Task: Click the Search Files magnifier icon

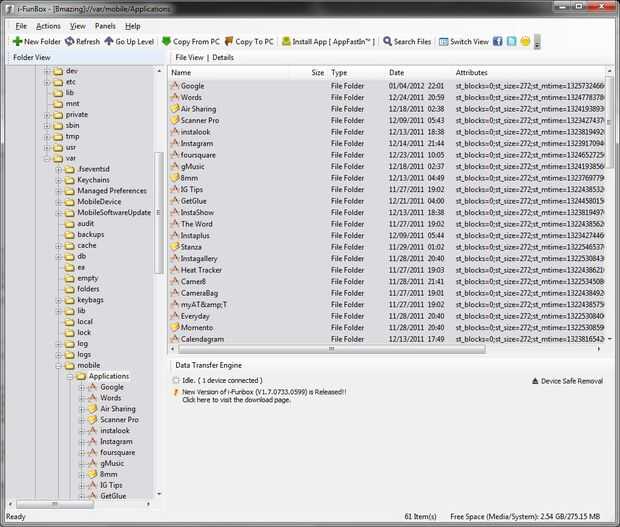Action: coord(388,41)
